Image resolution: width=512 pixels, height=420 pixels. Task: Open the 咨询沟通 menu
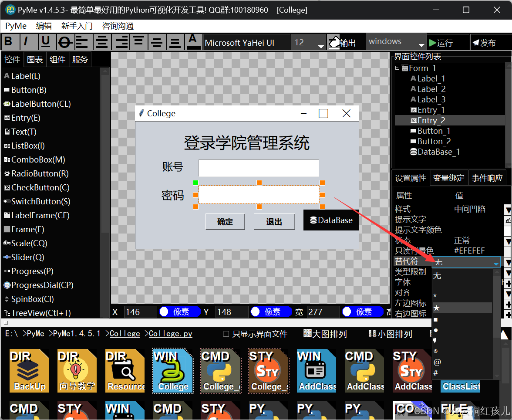(x=118, y=26)
